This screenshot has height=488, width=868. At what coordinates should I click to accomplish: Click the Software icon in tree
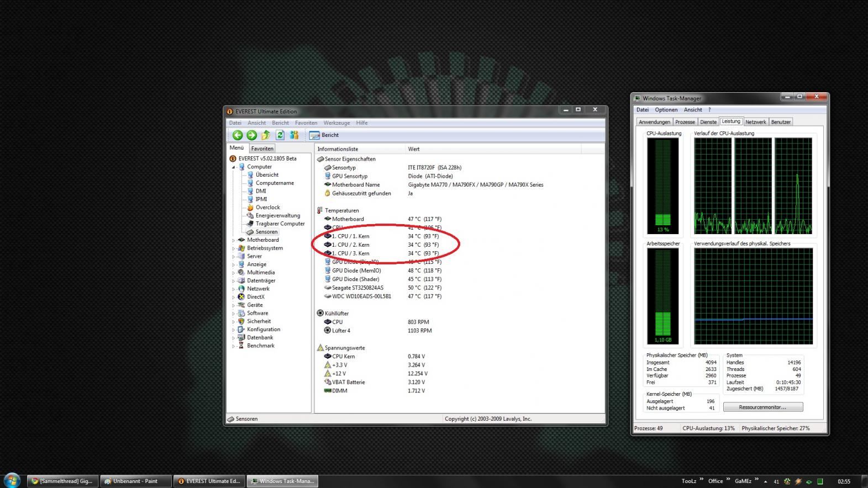(x=241, y=313)
